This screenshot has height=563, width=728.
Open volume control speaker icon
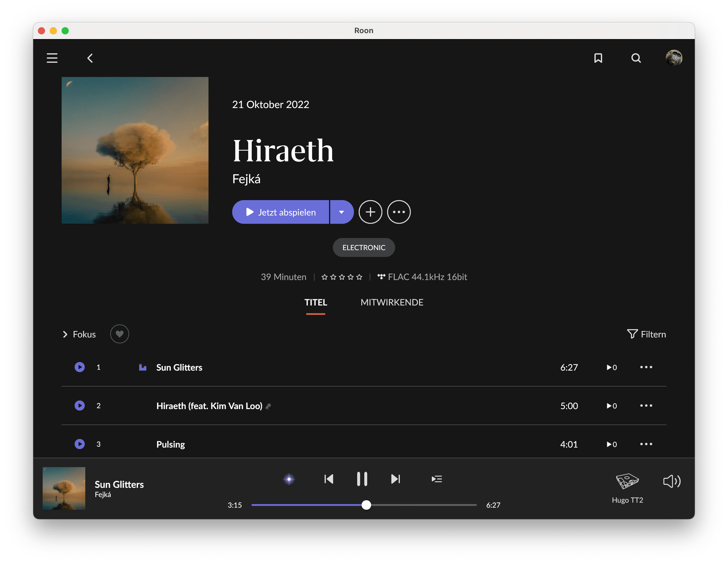click(672, 481)
